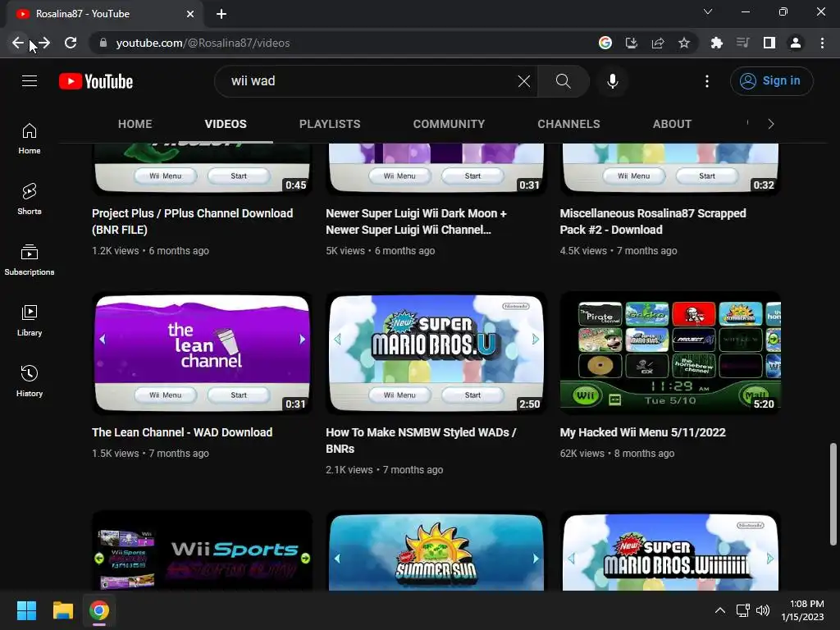Select the VIDEOS channel tab
This screenshot has width=840, height=630.
226,124
